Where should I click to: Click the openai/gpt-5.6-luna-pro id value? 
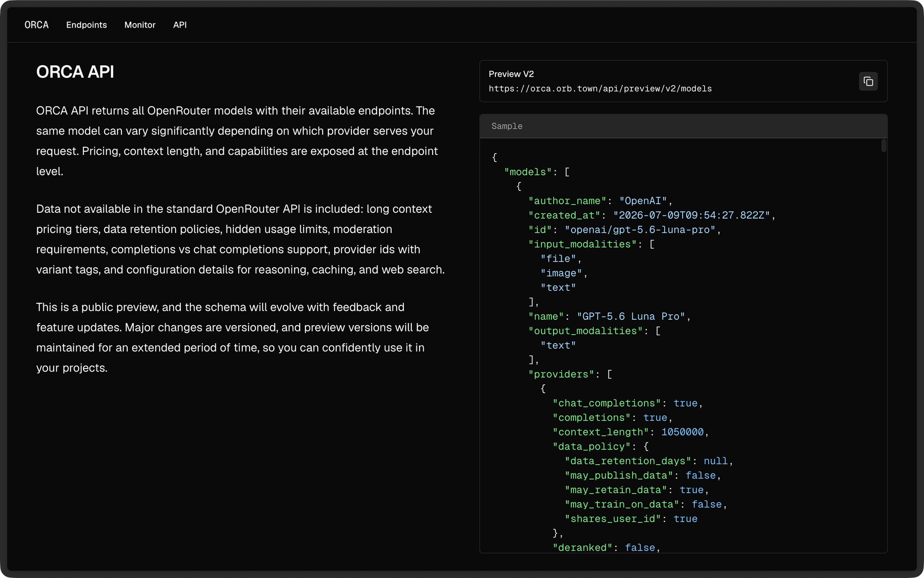[x=640, y=230]
